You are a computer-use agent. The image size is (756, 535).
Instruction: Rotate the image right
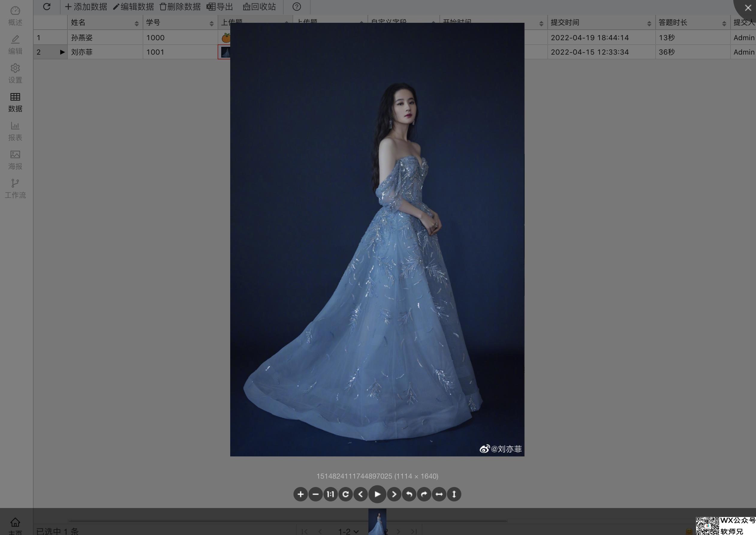point(424,494)
